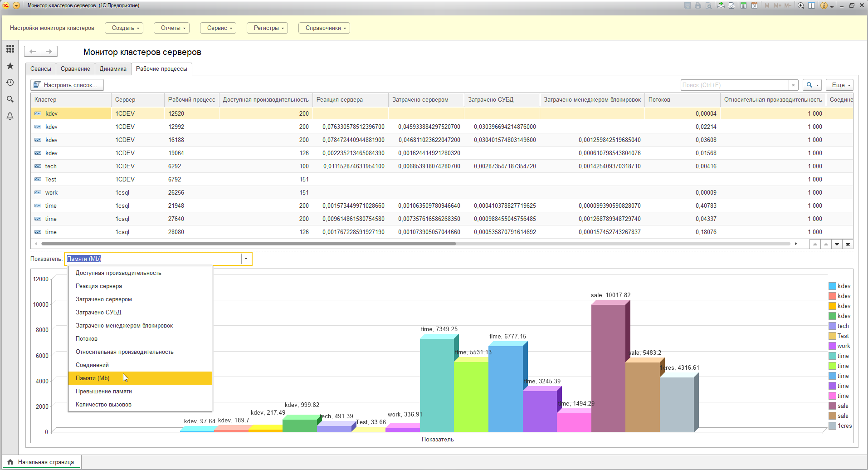This screenshot has width=868, height=470.
Task: Open the sections menu grid icon
Action: pos(10,49)
